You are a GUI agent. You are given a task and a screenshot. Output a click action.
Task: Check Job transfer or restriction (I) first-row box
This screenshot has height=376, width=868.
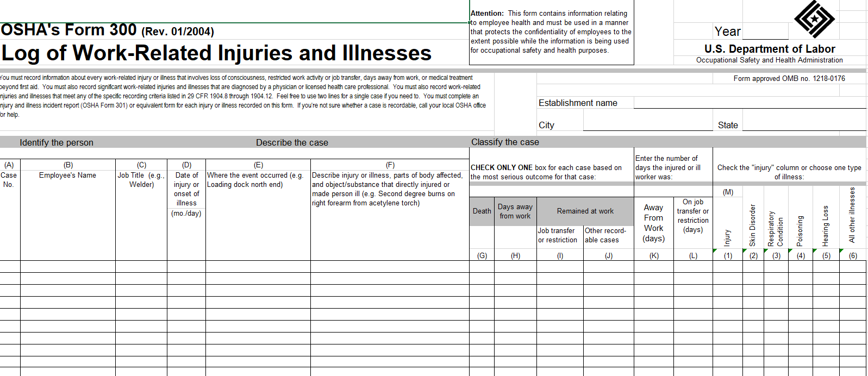click(x=560, y=266)
